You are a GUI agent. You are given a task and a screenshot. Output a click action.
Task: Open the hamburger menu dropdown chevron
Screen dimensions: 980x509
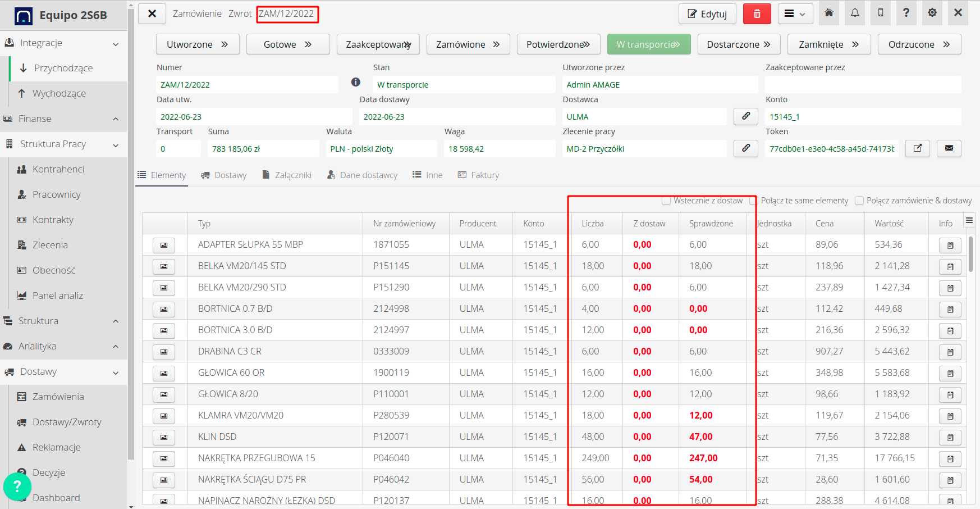point(803,13)
